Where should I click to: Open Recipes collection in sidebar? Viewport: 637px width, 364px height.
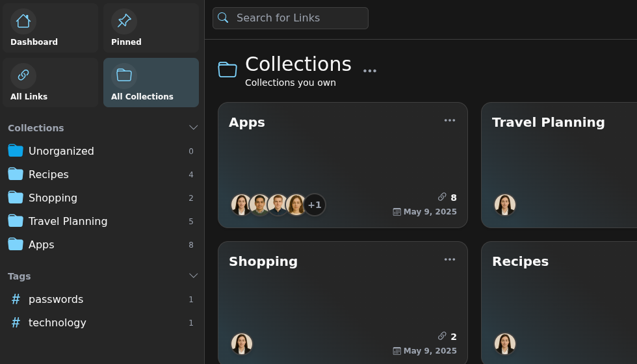[x=101, y=174]
